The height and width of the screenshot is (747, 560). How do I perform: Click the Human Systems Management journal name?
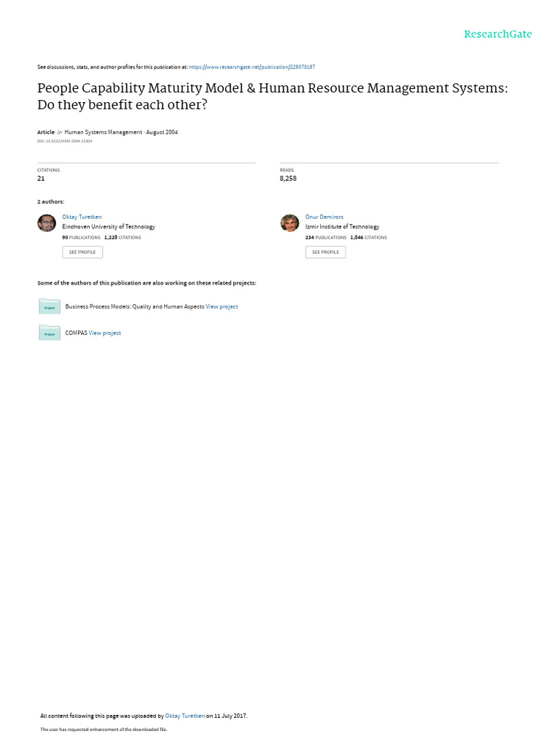tap(104, 133)
